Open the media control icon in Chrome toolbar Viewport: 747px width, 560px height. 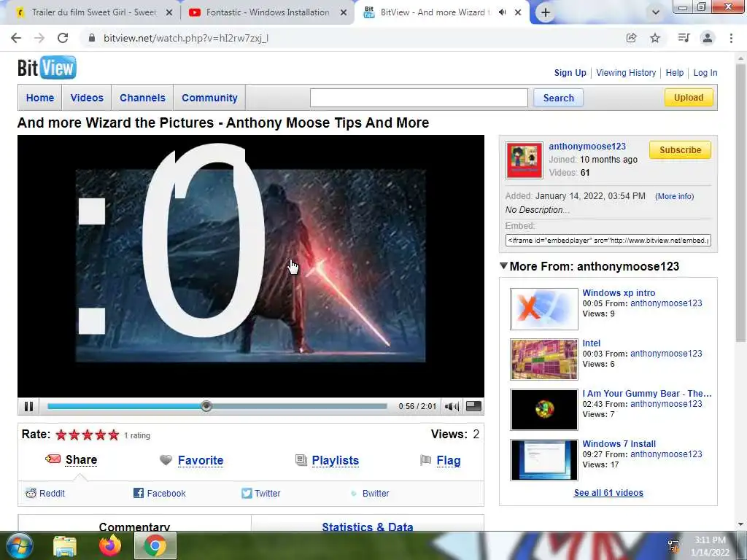coord(684,38)
